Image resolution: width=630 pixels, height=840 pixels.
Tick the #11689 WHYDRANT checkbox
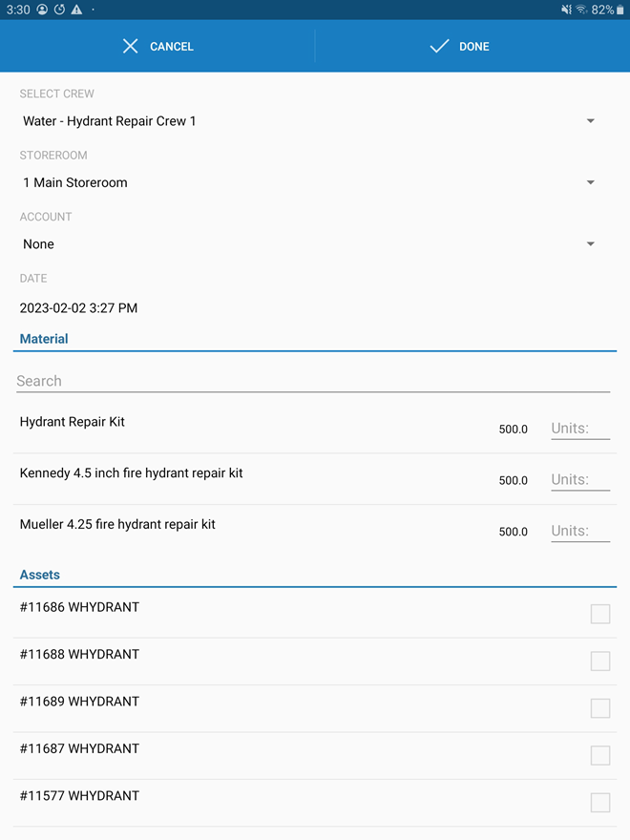coord(599,708)
